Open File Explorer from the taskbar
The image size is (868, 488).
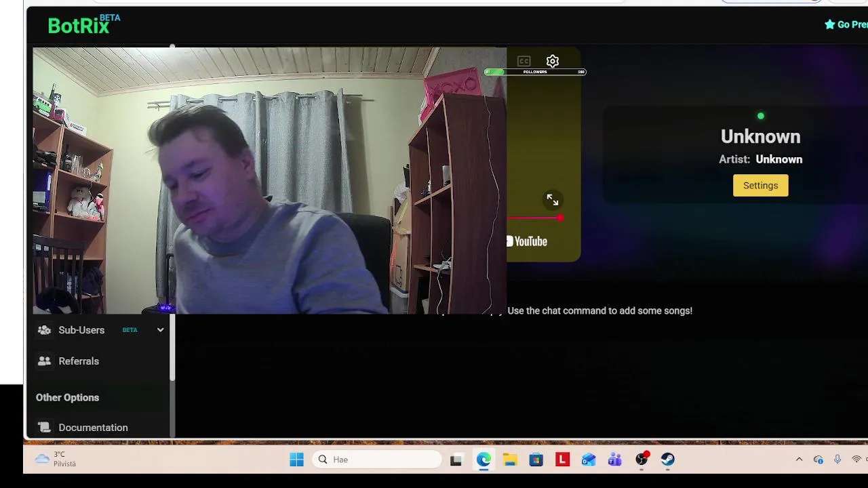(x=510, y=460)
